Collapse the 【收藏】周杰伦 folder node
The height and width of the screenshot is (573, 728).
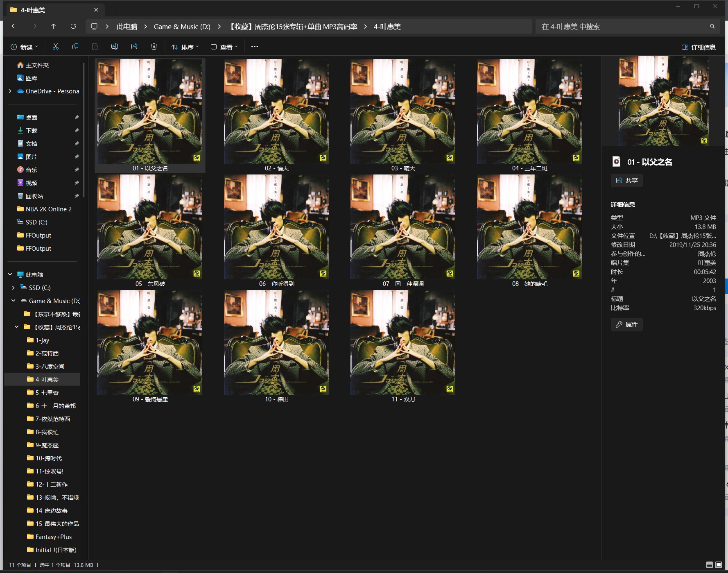coord(17,327)
